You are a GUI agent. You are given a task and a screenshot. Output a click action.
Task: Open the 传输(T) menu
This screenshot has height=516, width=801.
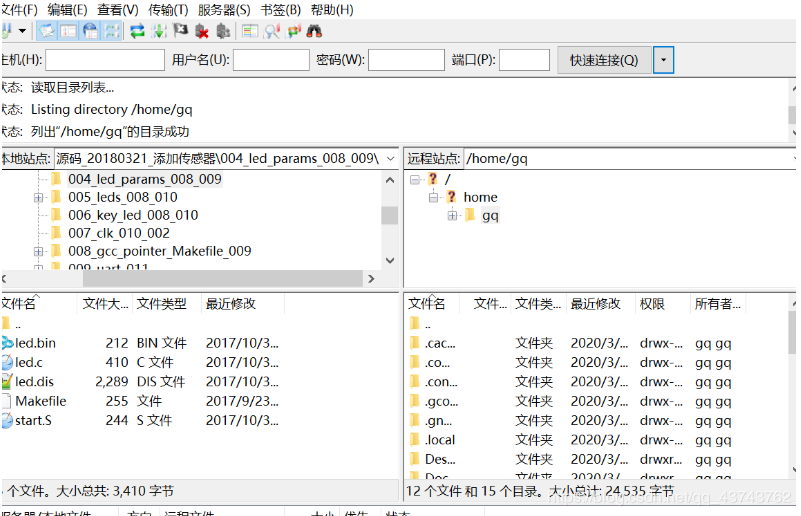click(168, 10)
